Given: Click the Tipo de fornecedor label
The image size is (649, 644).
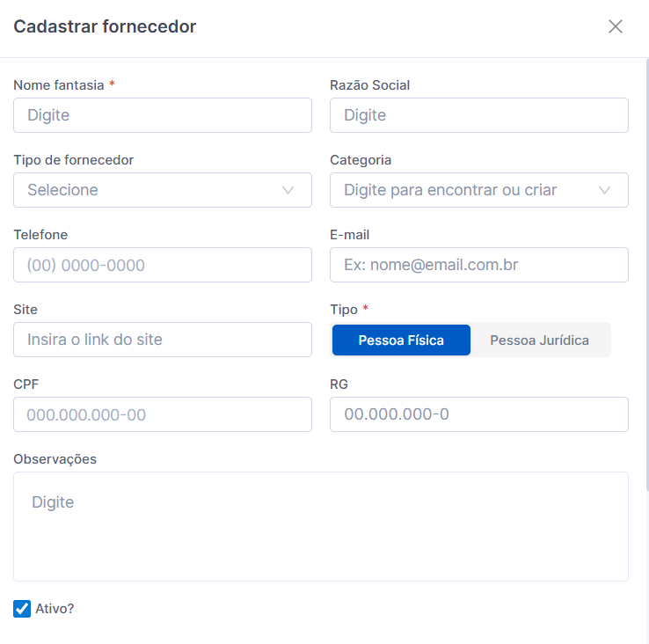Looking at the screenshot, I should tap(74, 160).
